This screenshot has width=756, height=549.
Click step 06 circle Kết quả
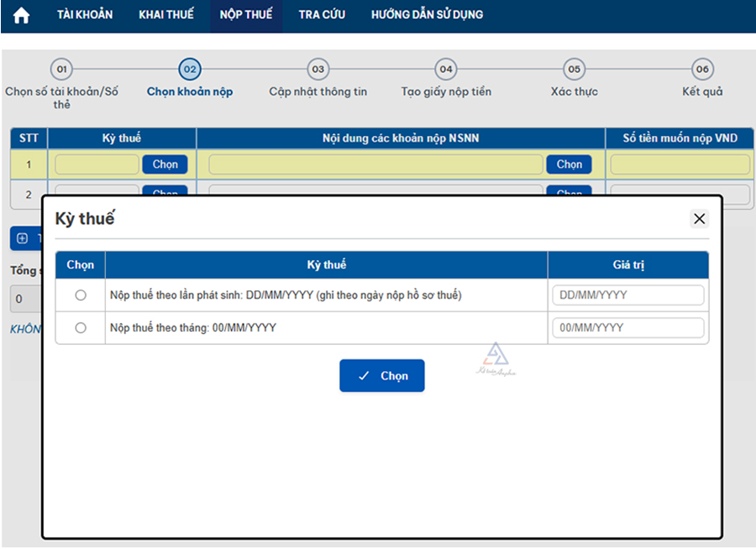(x=702, y=70)
